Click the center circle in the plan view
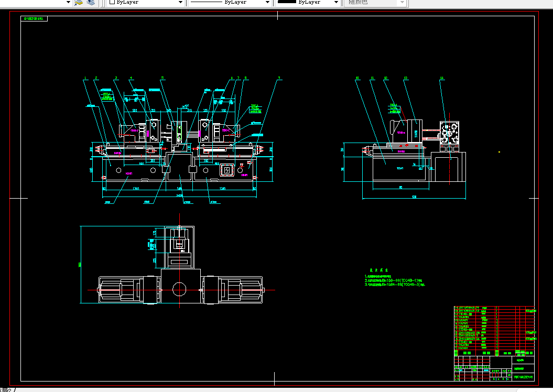The image size is (553, 392). [x=179, y=289]
